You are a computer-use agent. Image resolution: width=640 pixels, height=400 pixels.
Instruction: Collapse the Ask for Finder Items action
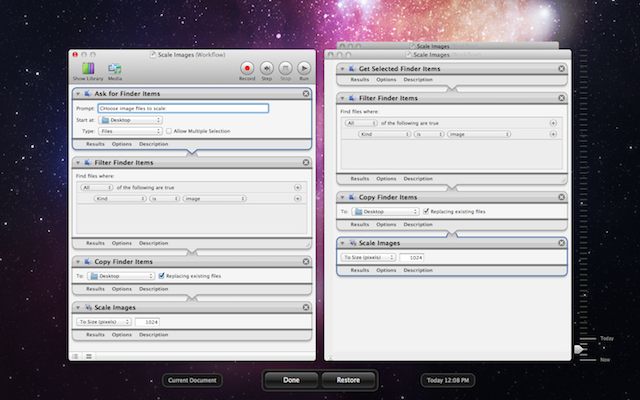78,92
